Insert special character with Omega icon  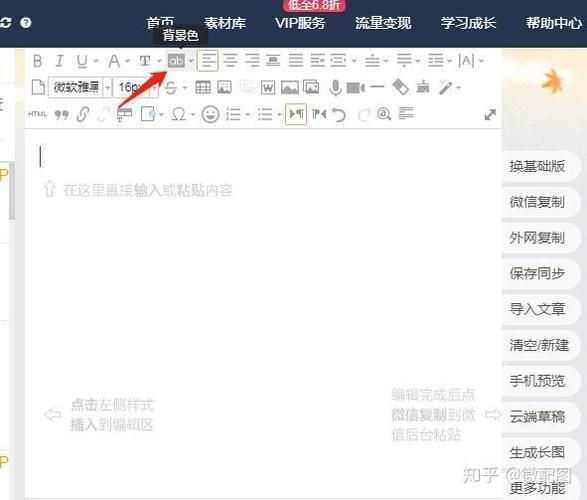pyautogui.click(x=178, y=114)
